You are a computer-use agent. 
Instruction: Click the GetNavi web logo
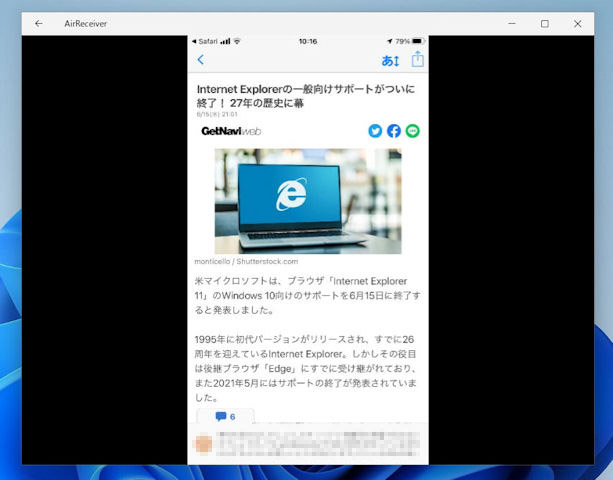(231, 131)
